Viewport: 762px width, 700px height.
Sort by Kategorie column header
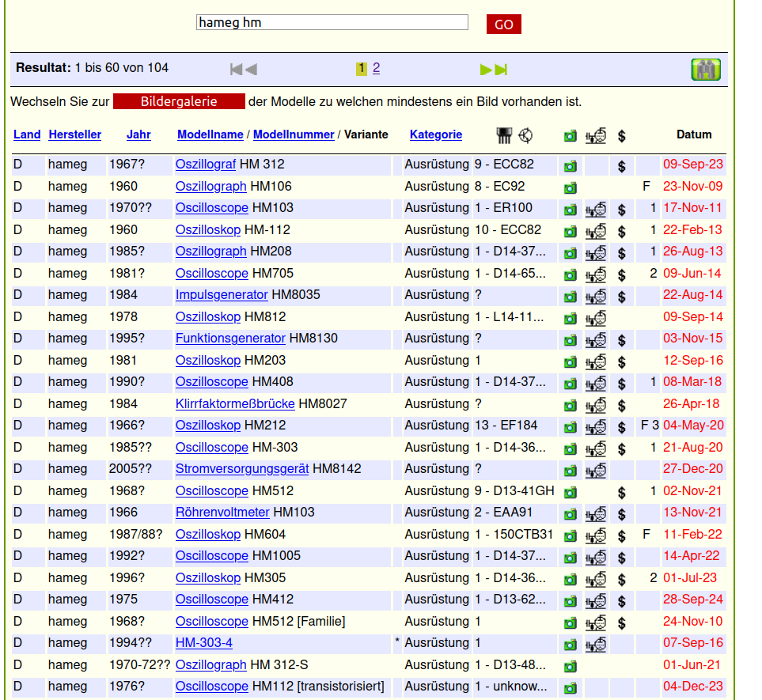436,134
